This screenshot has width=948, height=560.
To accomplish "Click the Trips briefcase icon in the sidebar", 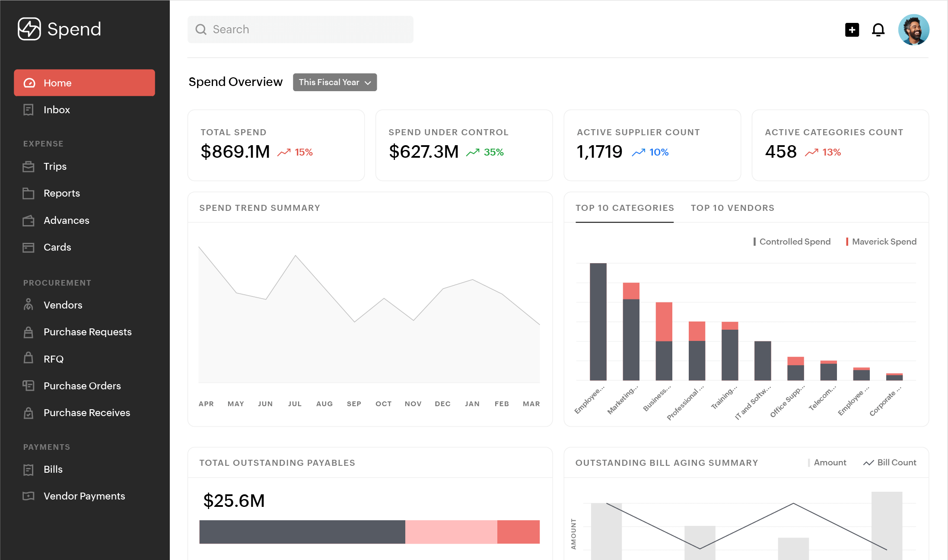I will (x=29, y=166).
